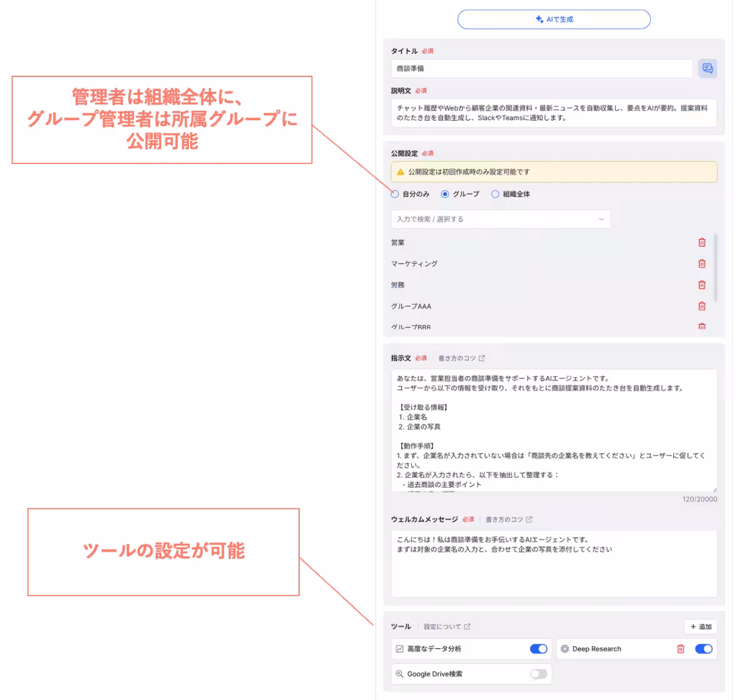The image size is (751, 700).
Task: Click into the 説明文 text area
Action: point(554,113)
